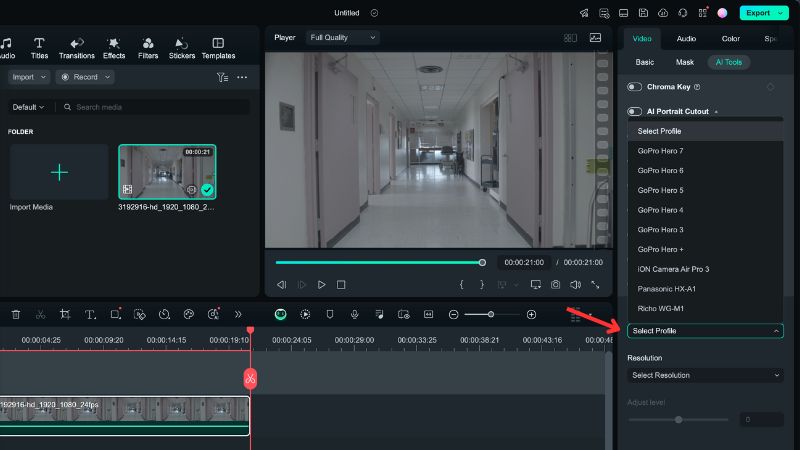
Task: Click the save project icon in the title bar
Action: point(643,13)
